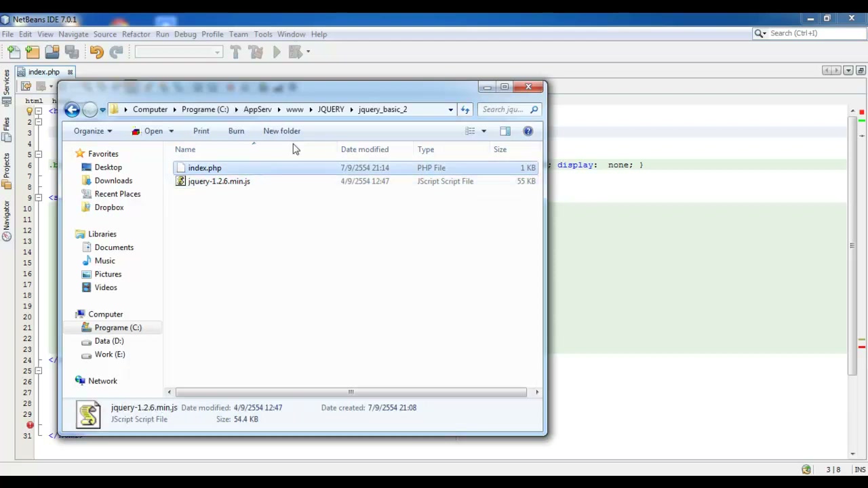
Task: Click the NetBeans Run Project play icon
Action: click(x=277, y=52)
